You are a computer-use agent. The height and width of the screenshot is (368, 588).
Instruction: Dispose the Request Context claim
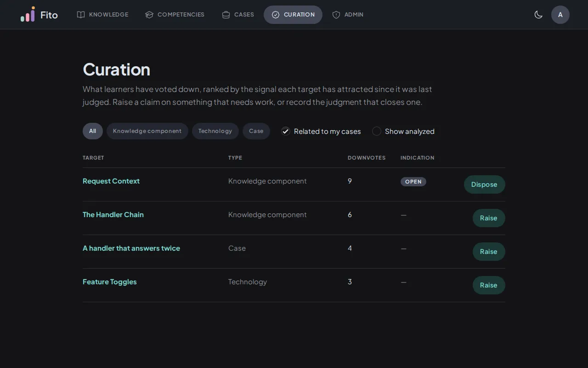point(485,184)
